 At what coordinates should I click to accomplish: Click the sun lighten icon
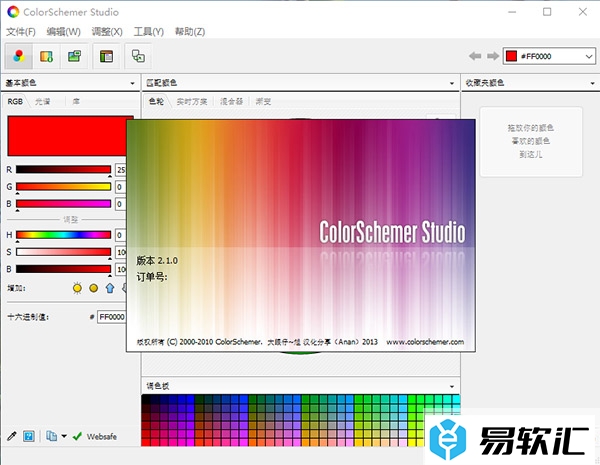coord(77,288)
